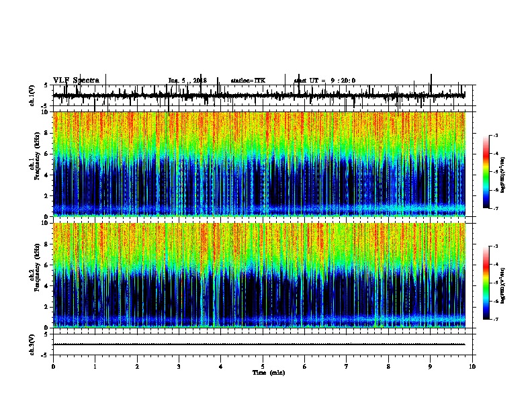This screenshot has width=532, height=411.
Task: Select the "ch.1(V)" axis label
Action: 32,95
